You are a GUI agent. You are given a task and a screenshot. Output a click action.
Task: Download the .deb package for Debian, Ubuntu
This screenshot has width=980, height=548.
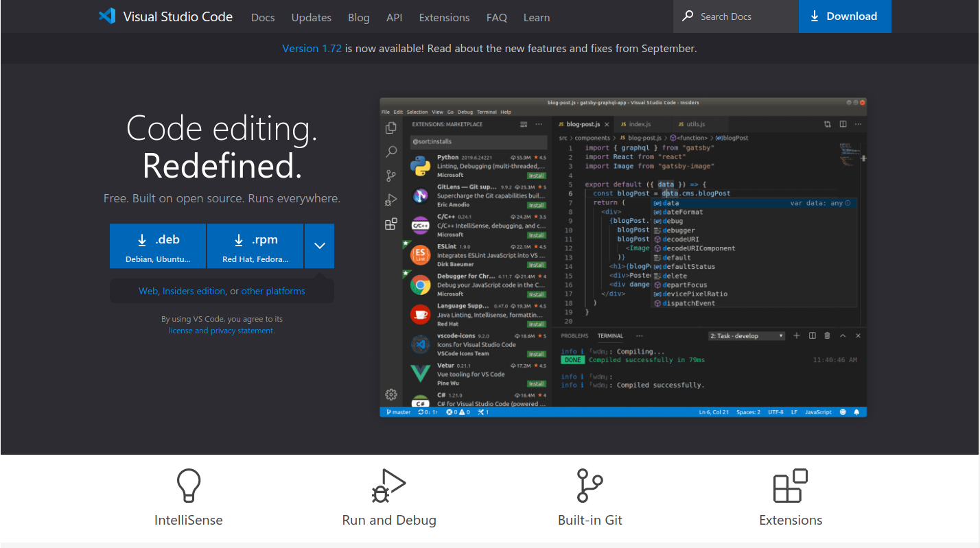[158, 246]
